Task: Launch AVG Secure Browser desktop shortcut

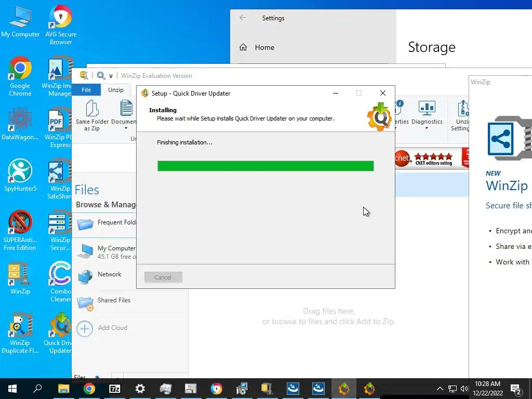Action: point(61,24)
